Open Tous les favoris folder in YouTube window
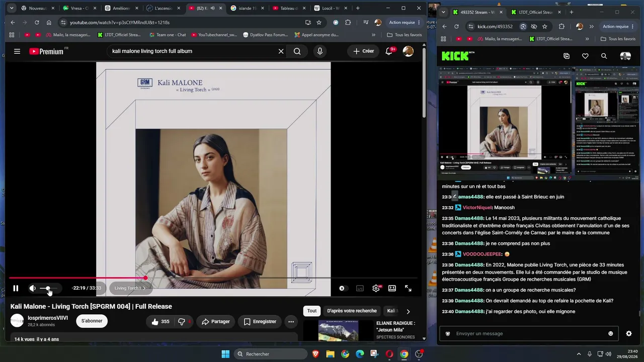The width and height of the screenshot is (644, 362). point(405,35)
